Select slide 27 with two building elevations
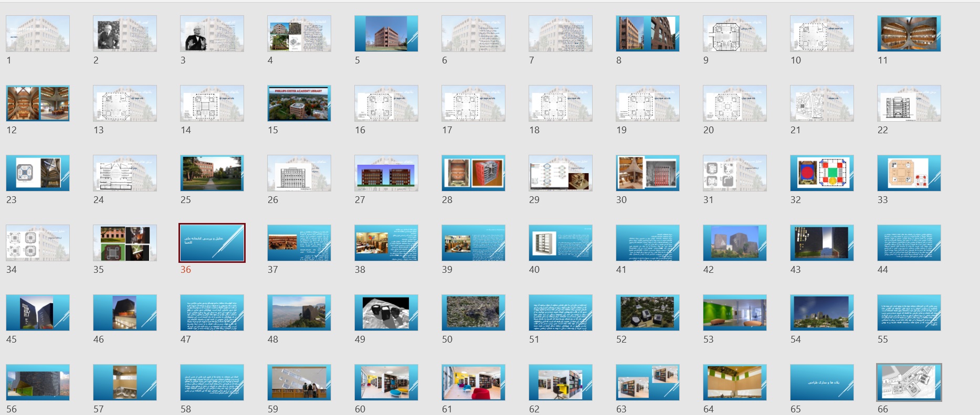 pyautogui.click(x=386, y=173)
